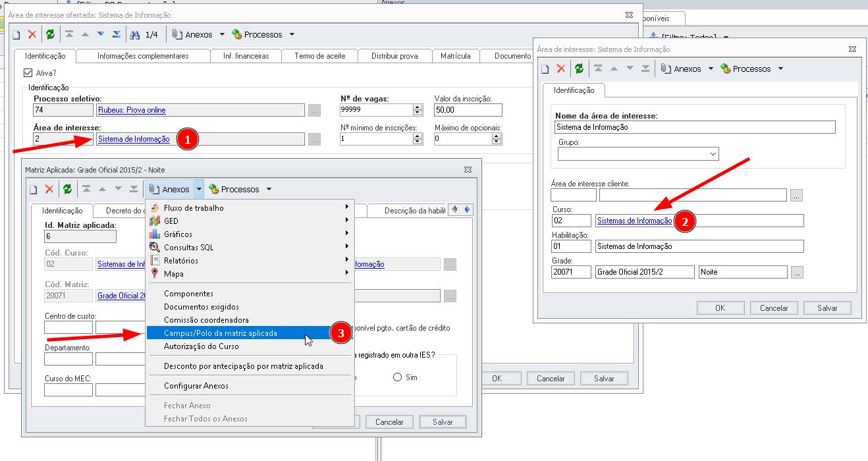This screenshot has width=868, height=461.
Task: Expand Anexos dropdown arrow in Área de interesse window
Action: coord(711,68)
